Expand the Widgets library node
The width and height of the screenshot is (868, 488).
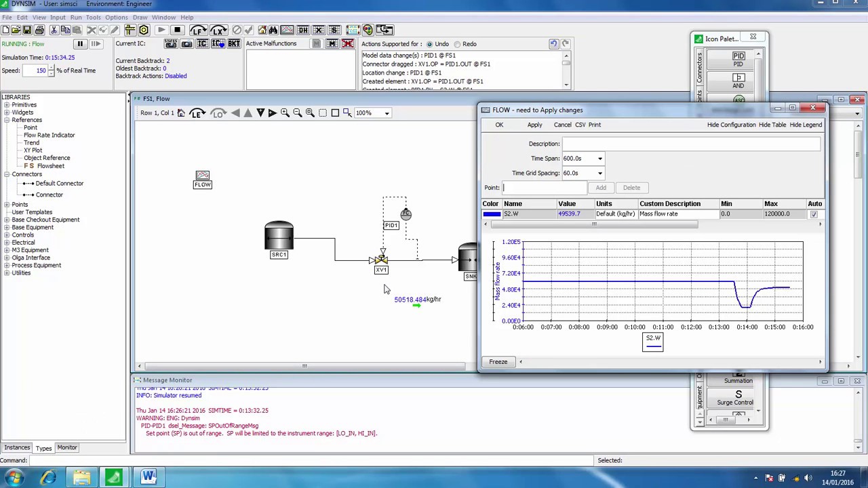coord(6,113)
